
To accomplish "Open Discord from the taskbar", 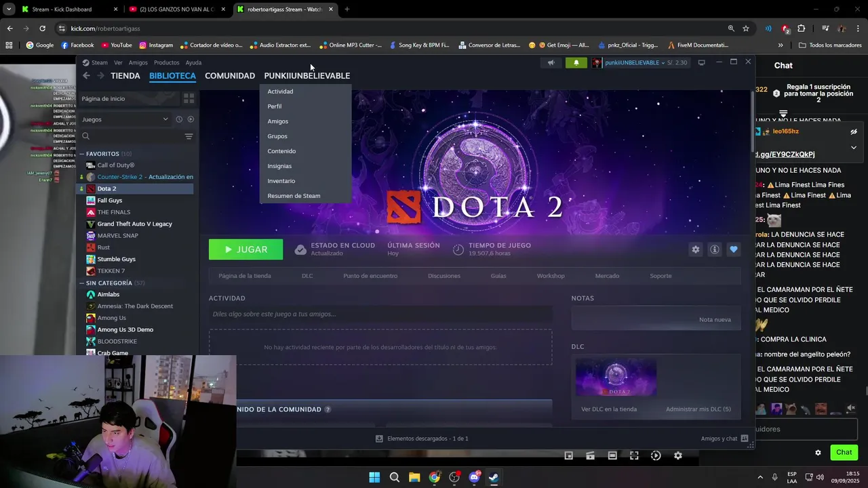I will tap(474, 477).
